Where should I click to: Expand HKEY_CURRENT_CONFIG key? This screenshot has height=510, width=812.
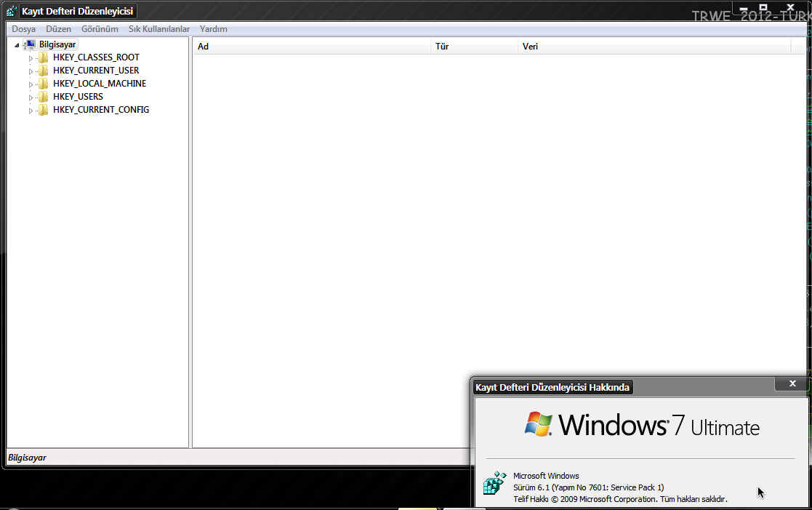(x=31, y=111)
